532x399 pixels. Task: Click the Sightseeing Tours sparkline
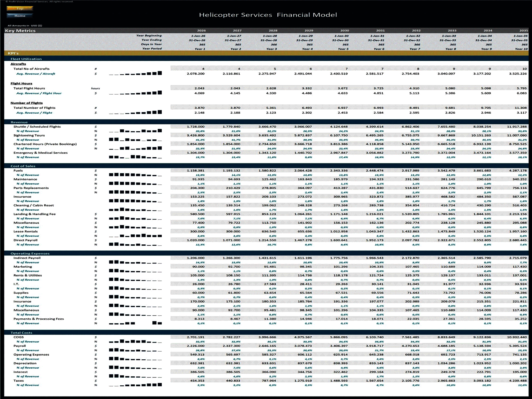[x=135, y=139]
